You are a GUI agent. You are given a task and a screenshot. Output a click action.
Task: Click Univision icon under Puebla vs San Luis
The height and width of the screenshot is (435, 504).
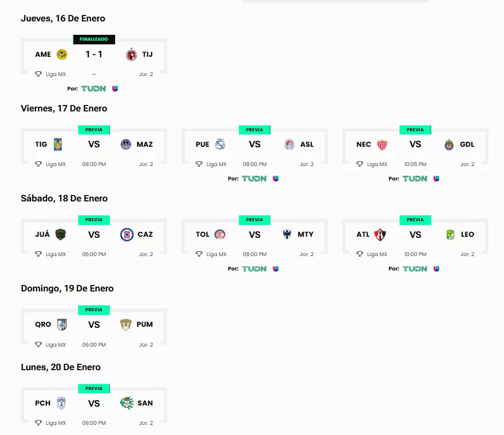tap(275, 178)
